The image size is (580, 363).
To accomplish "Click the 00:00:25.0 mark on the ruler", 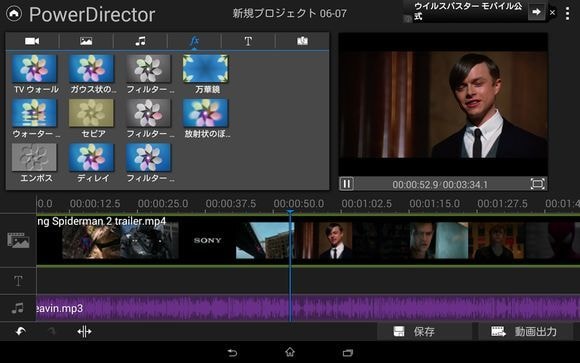I will [x=163, y=204].
